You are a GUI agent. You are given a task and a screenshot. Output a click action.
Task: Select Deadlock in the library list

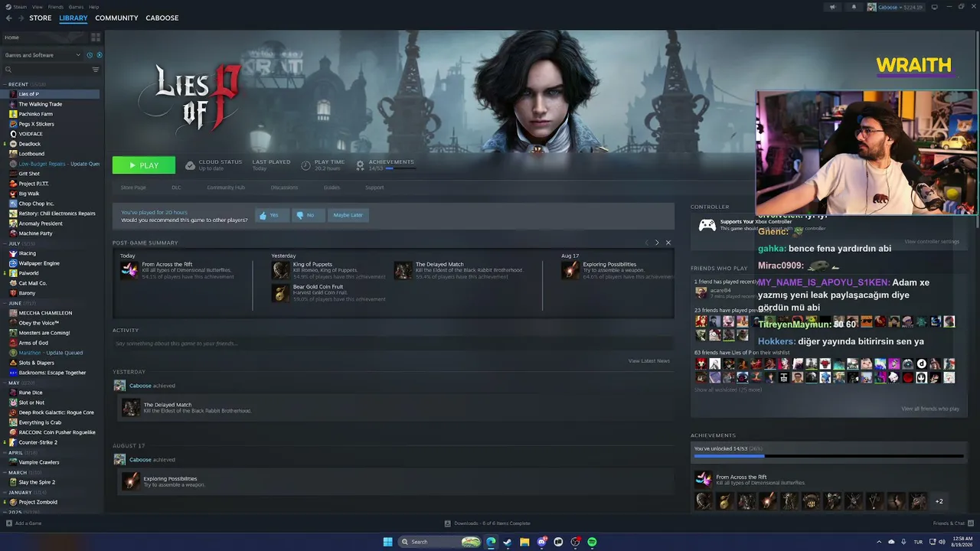29,144
